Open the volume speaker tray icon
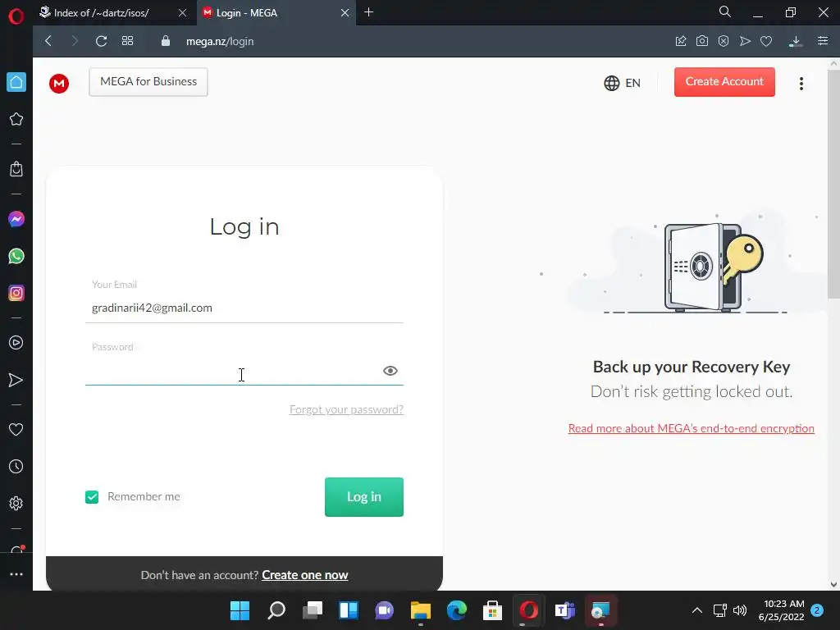This screenshot has width=840, height=630. tap(740, 610)
